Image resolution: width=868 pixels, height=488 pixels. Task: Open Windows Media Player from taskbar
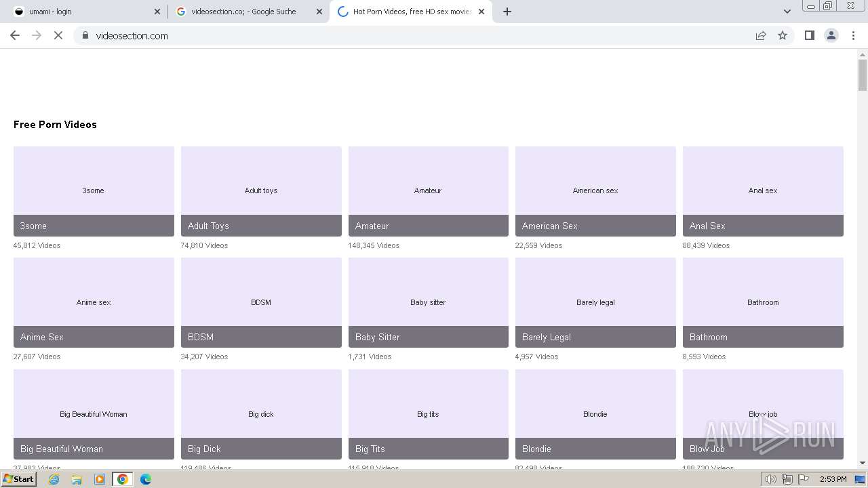point(100,479)
